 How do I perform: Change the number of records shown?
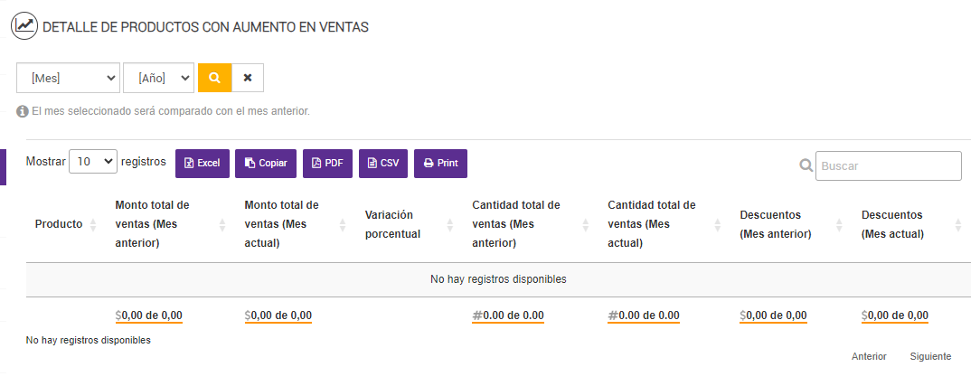(x=93, y=162)
